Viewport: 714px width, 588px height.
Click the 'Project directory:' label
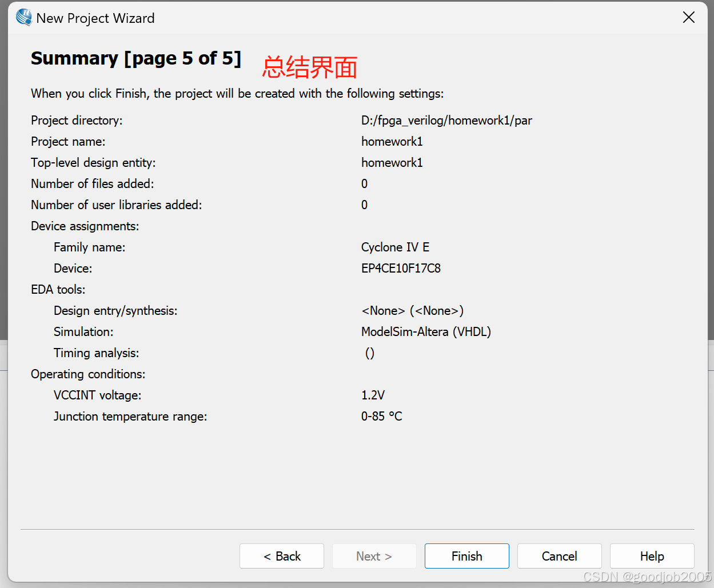(77, 121)
